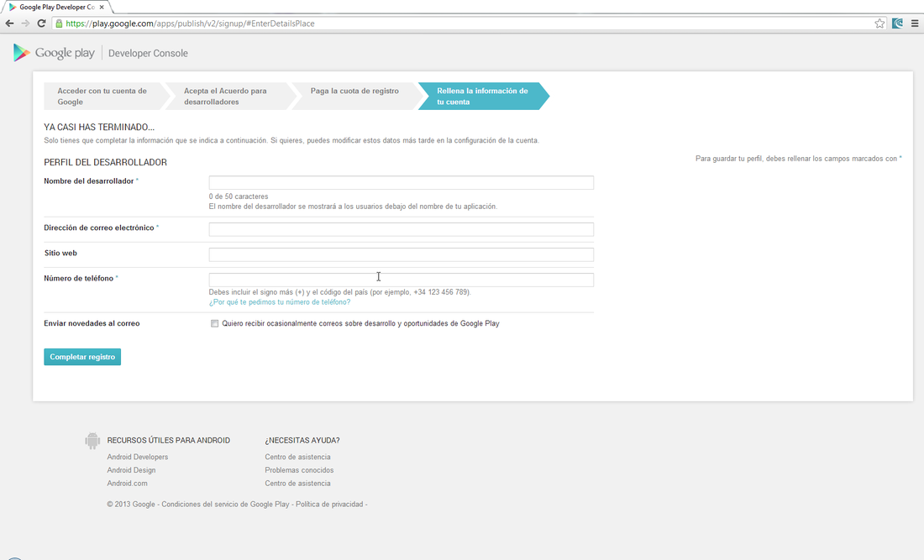Open step 'Acceder con tu cuenta de Google'
This screenshot has height=560, width=924.
106,96
